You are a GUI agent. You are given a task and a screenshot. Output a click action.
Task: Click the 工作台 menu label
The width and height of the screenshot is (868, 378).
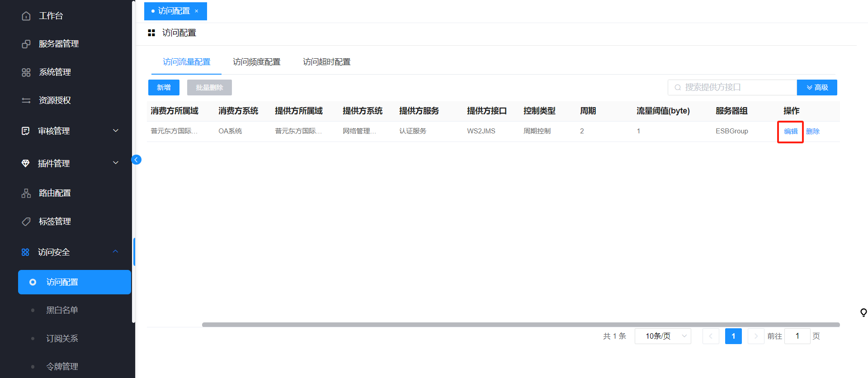click(51, 16)
